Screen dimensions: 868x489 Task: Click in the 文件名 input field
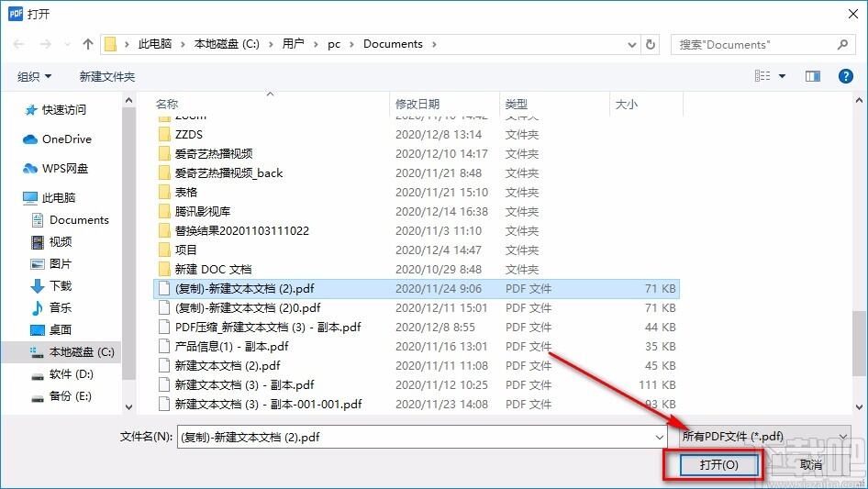[x=416, y=437]
